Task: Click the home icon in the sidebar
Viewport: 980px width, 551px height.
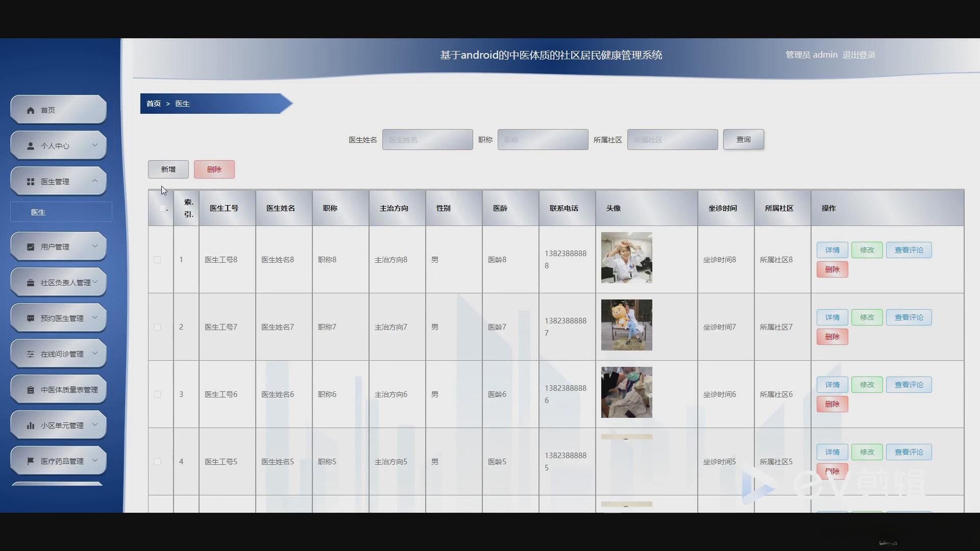Action: 31,110
